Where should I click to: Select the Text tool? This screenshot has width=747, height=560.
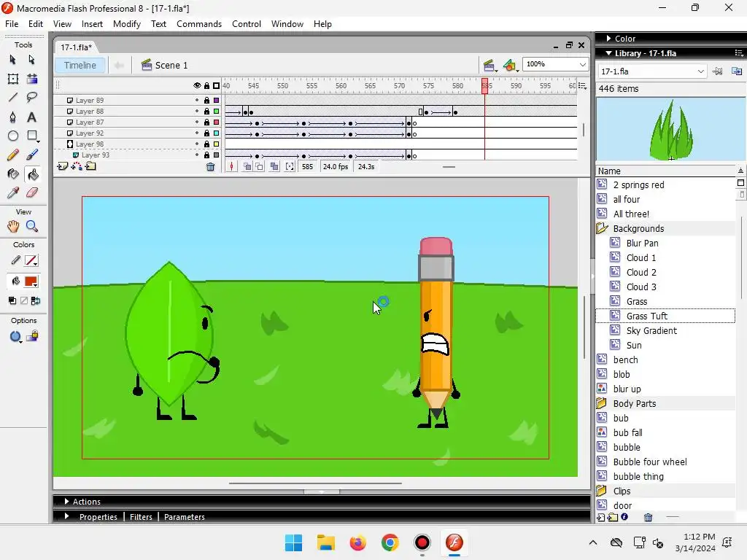pyautogui.click(x=32, y=117)
